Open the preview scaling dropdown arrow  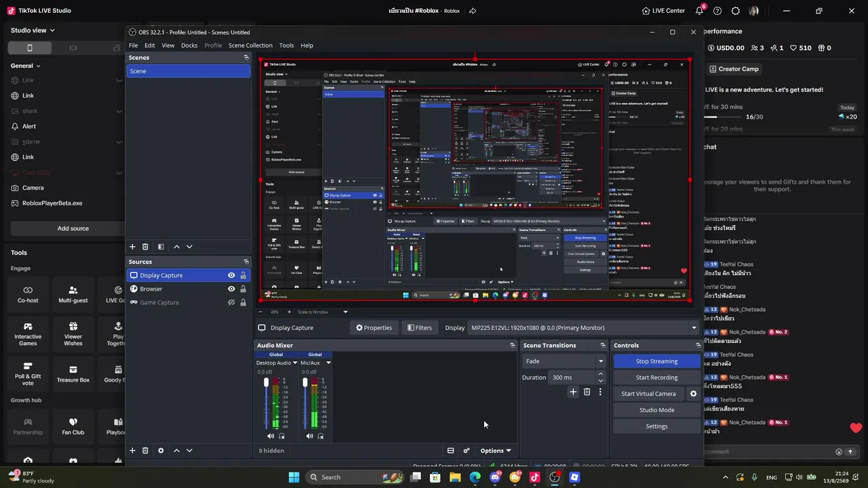345,312
